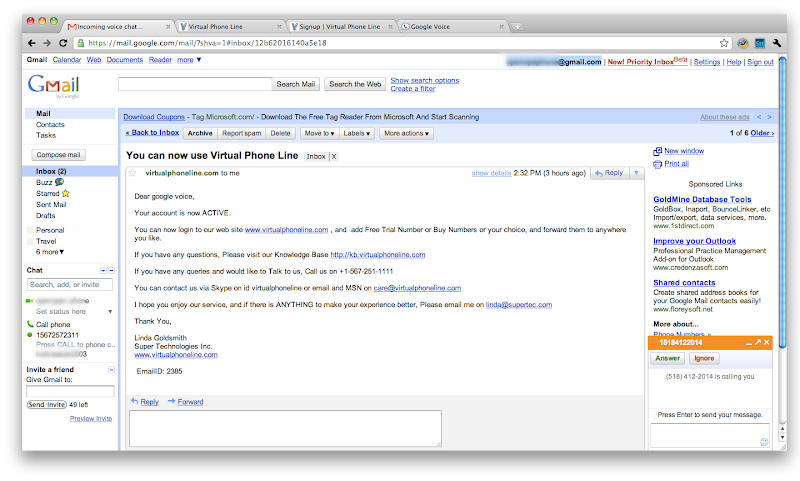Show previous ad with left arrow

759,117
